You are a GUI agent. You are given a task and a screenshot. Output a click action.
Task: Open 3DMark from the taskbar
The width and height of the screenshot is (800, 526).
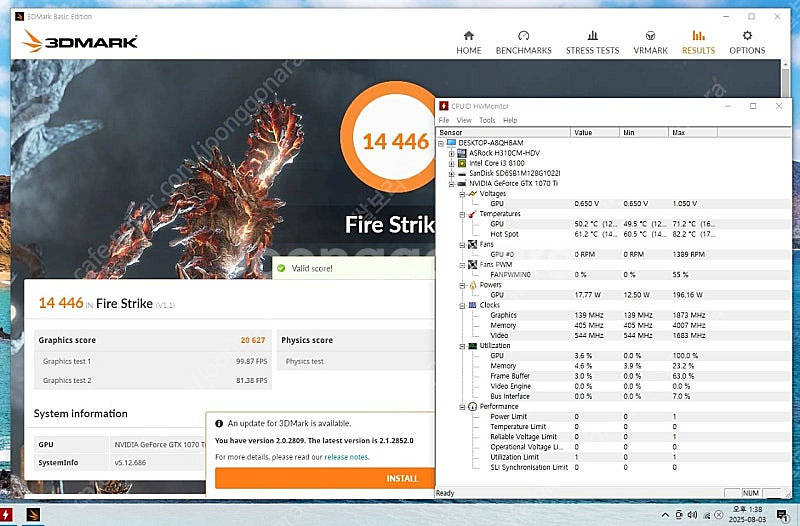[x=33, y=515]
